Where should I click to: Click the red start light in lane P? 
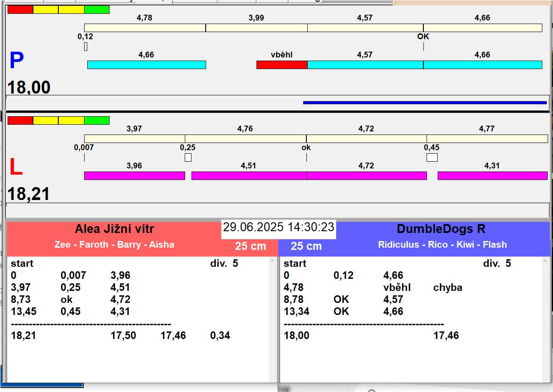click(x=20, y=9)
